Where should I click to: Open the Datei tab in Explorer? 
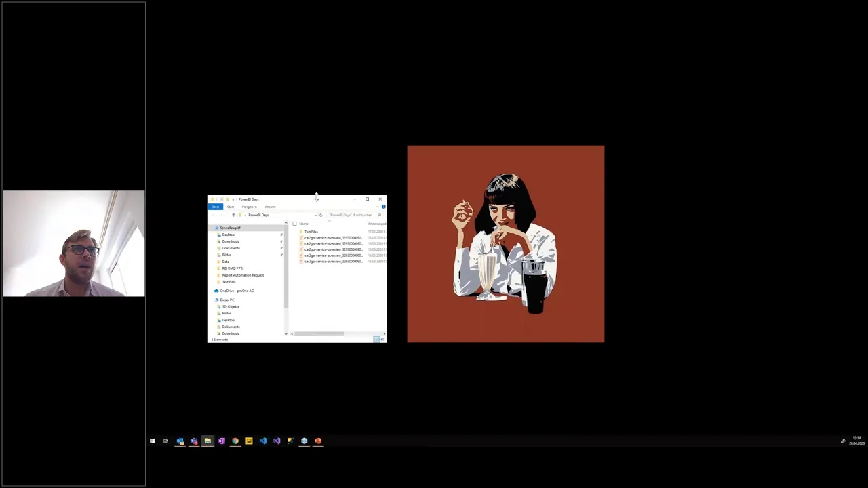(215, 207)
